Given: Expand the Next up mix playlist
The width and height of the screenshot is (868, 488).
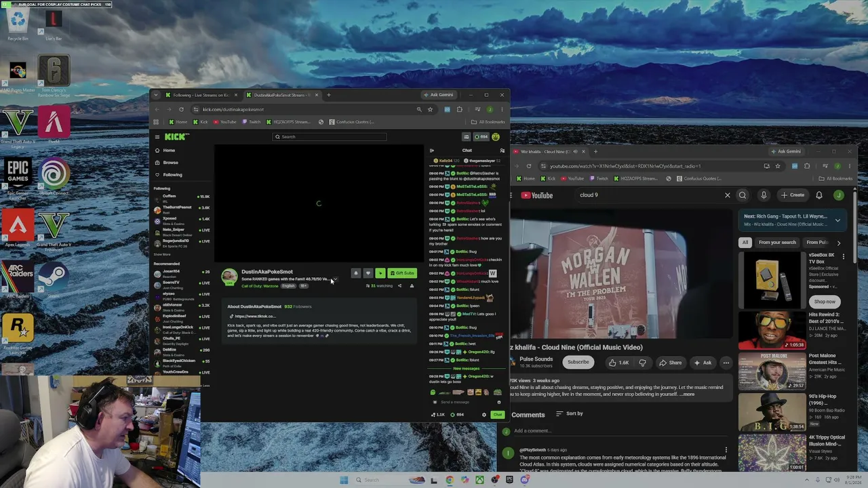Looking at the screenshot, I should (837, 220).
